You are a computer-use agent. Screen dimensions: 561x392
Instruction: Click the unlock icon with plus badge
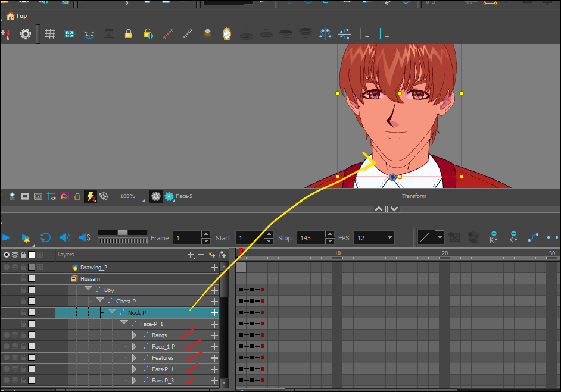click(x=148, y=34)
